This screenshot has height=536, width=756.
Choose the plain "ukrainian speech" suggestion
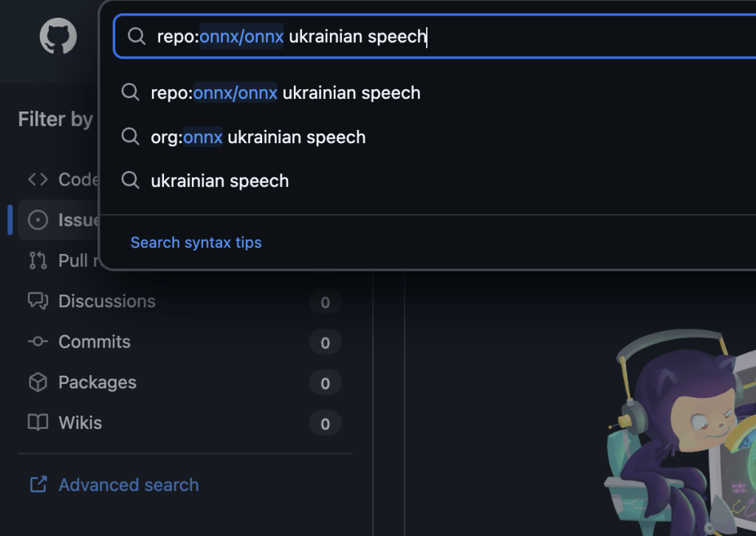pyautogui.click(x=219, y=181)
